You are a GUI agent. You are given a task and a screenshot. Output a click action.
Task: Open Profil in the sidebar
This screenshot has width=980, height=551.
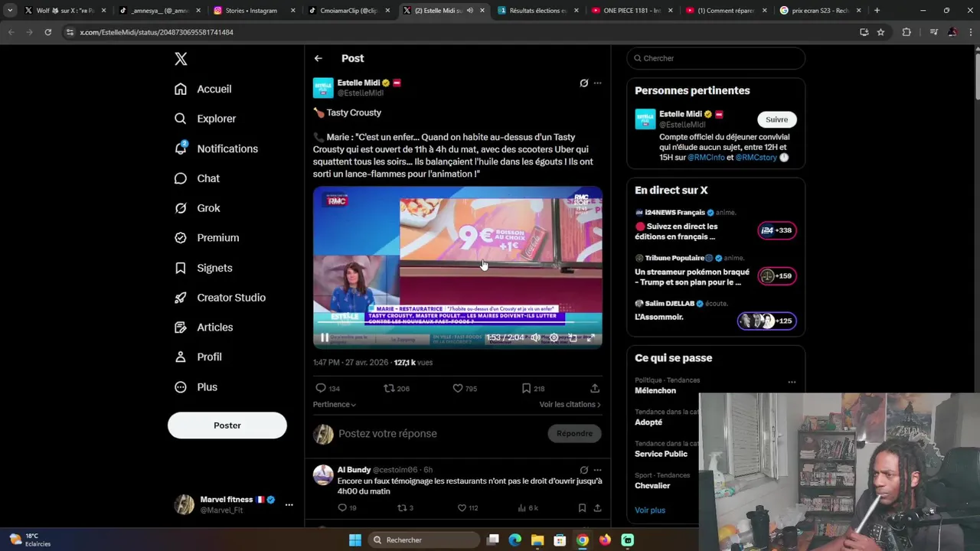pos(198,357)
